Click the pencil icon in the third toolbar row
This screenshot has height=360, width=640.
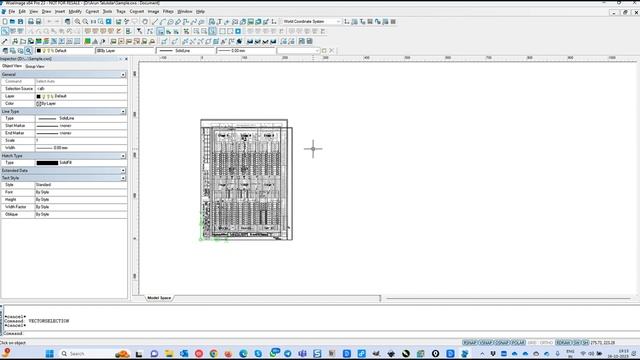click(5, 41)
